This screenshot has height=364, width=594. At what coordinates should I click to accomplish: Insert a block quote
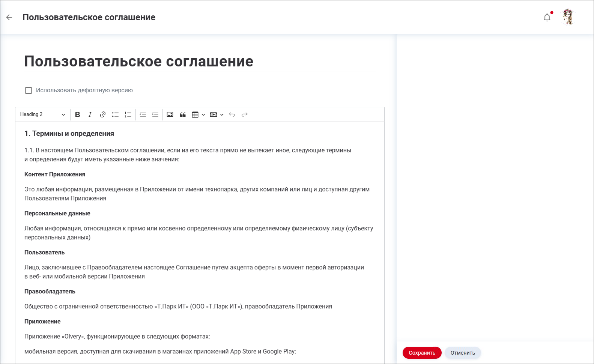[183, 114]
